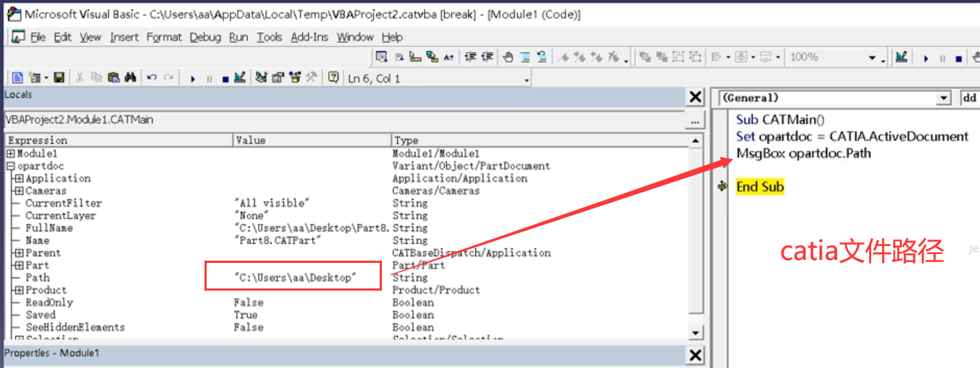The image size is (980, 368).
Task: Select the FullName row in Locals
Action: 346,229
